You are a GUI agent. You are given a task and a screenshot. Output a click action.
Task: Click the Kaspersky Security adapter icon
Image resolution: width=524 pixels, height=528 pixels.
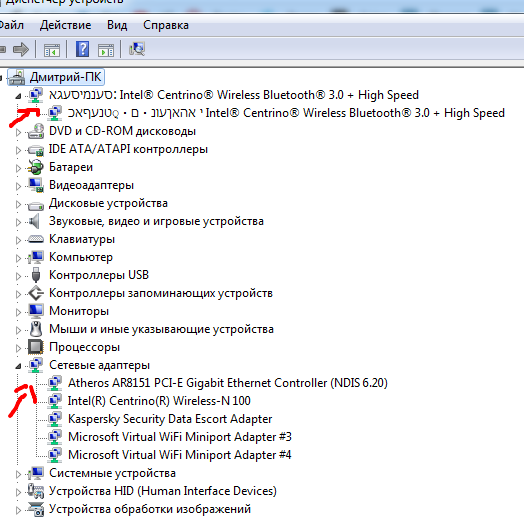tap(55, 419)
